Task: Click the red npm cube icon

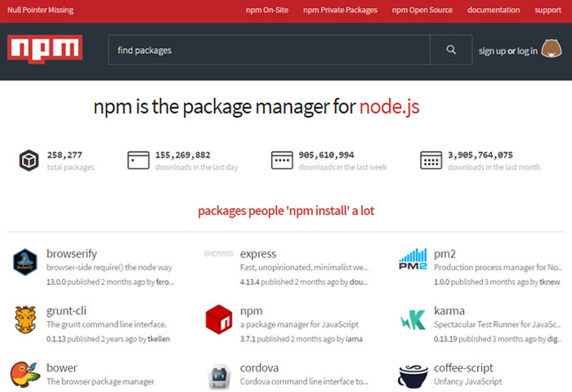Action: 219,319
